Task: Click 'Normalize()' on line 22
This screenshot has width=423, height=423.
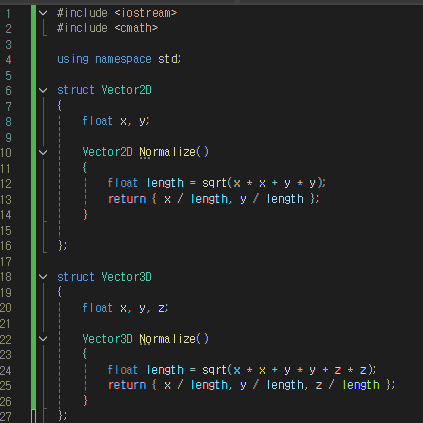Action: pos(174,339)
